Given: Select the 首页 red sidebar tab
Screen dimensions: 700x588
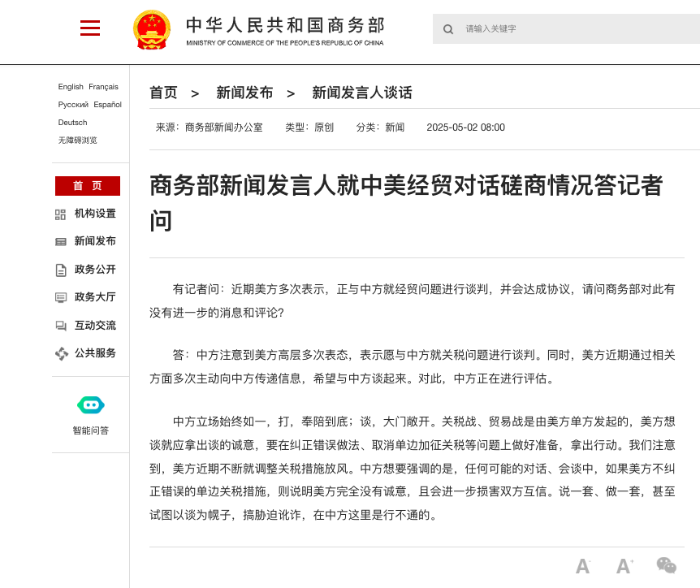Looking at the screenshot, I should coord(88,186).
